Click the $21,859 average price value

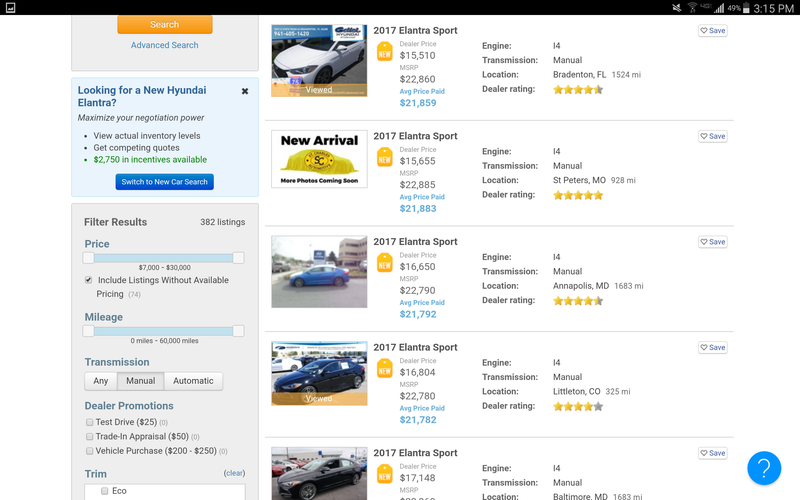tap(418, 103)
